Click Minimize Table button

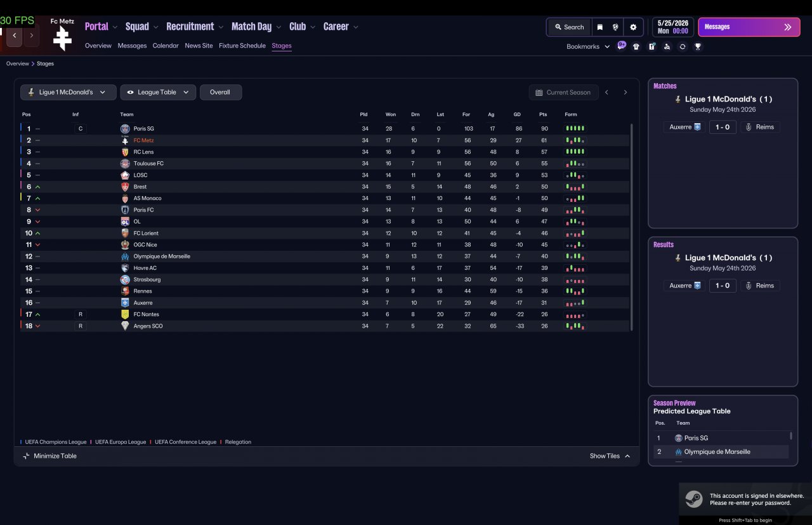coord(49,456)
